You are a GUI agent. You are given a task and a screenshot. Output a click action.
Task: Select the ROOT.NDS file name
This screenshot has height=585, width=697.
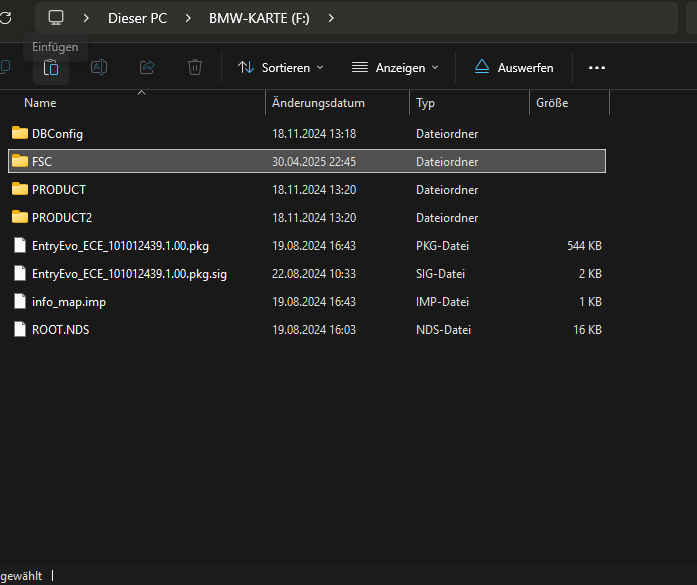[x=60, y=330]
